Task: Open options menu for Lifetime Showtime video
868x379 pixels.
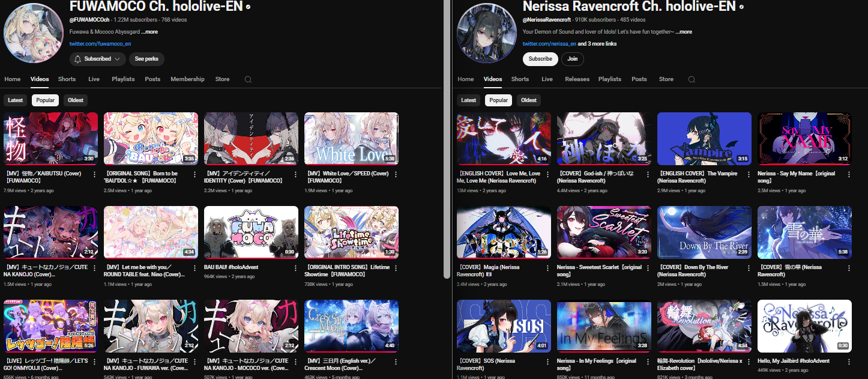Action: tap(395, 268)
